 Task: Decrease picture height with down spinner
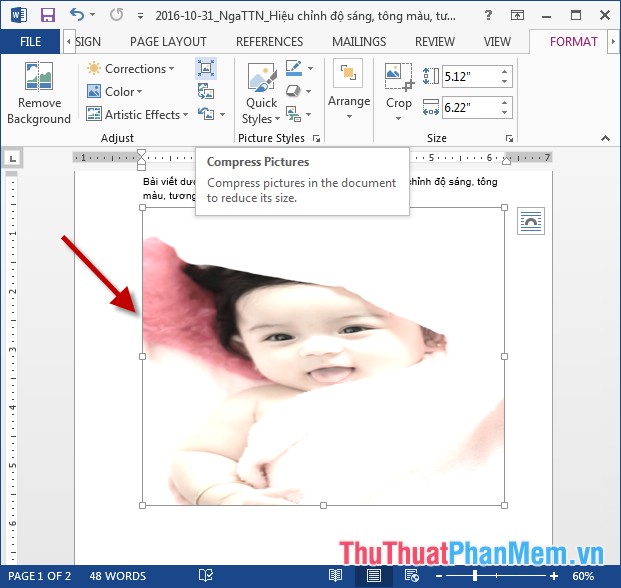[x=505, y=81]
